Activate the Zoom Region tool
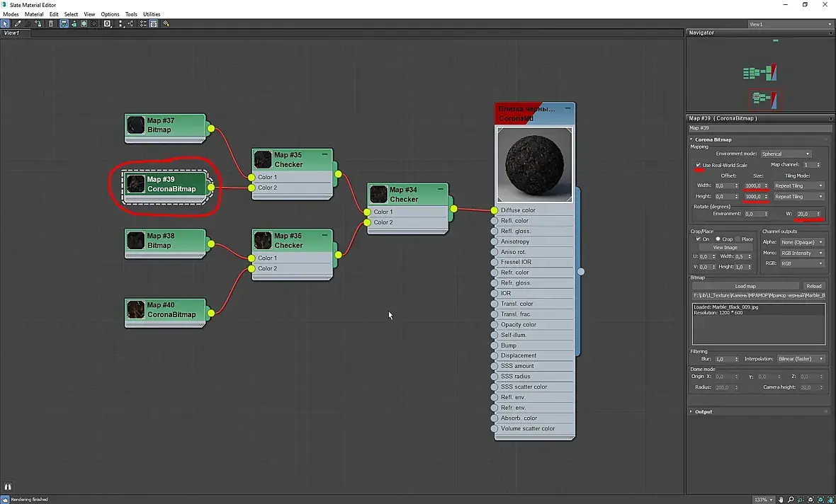Screen dimensions: 836x504 [x=801, y=500]
